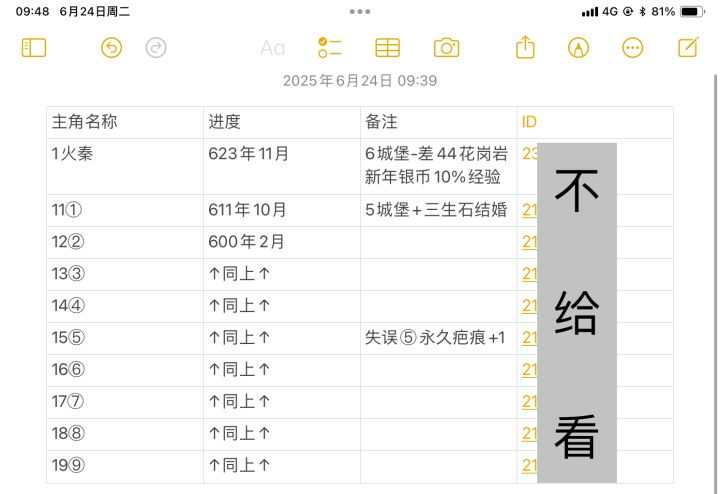Open the Aa text format options

[273, 48]
